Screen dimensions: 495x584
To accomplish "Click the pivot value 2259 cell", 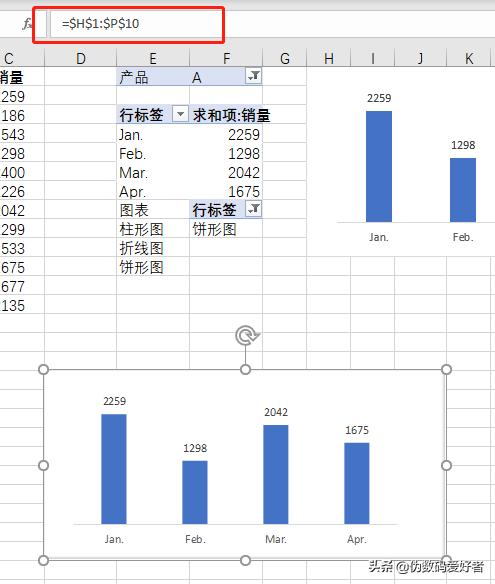I will pos(226,134).
